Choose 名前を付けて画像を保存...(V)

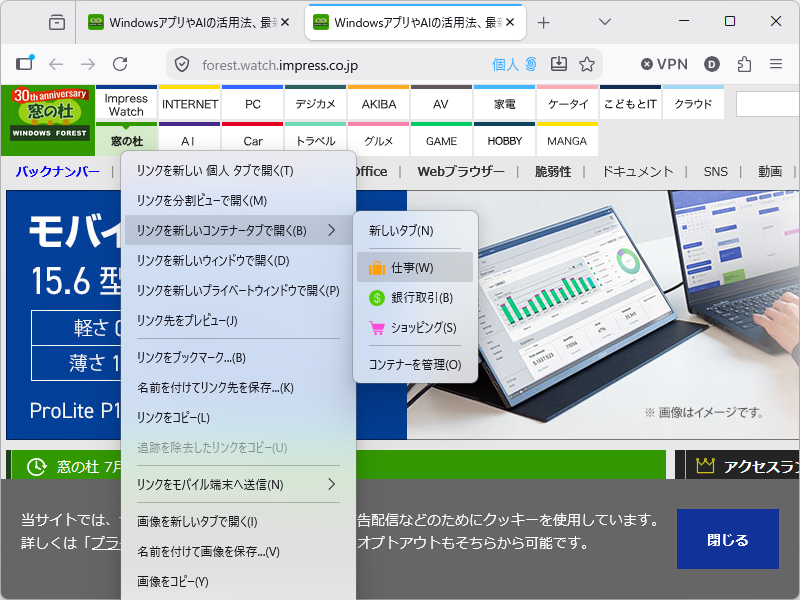[238, 552]
